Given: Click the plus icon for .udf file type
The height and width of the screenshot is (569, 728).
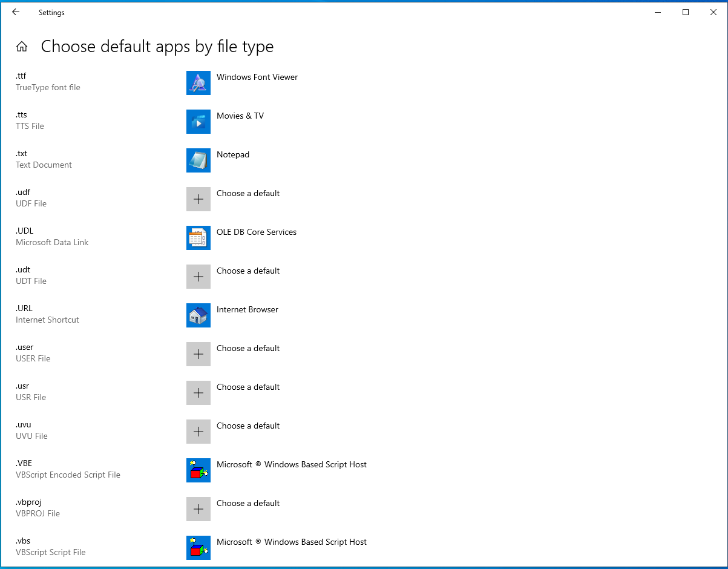Looking at the screenshot, I should [x=198, y=199].
